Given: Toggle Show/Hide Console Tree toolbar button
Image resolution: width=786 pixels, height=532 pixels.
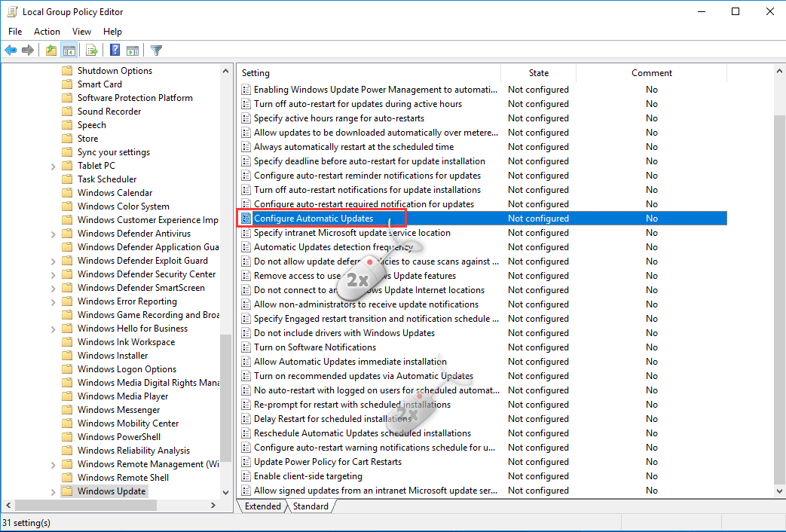Looking at the screenshot, I should click(69, 50).
